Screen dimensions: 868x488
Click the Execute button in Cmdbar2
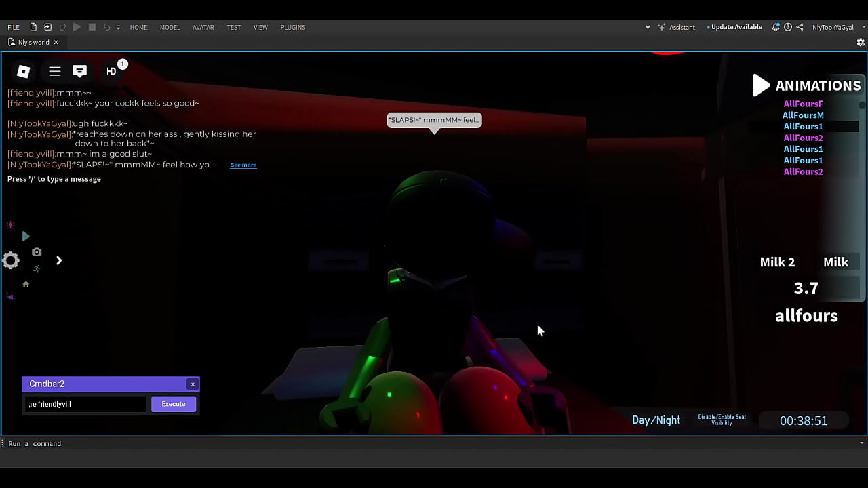click(173, 403)
